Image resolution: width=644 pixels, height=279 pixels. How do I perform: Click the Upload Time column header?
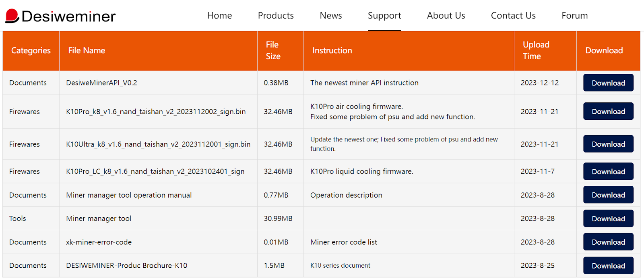point(536,50)
